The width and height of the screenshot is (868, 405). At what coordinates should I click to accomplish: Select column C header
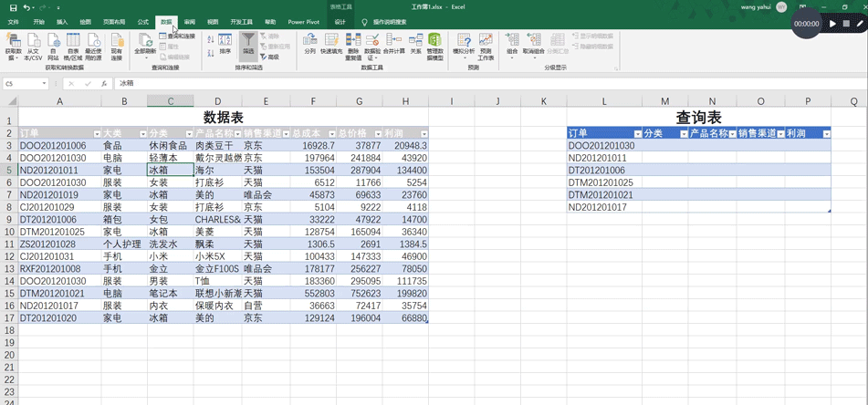pos(171,101)
